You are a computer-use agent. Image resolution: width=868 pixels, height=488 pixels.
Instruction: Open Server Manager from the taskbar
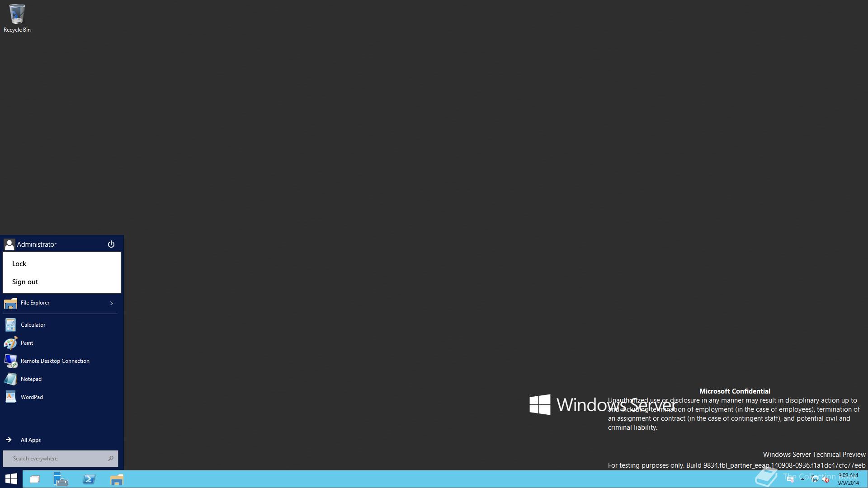(x=61, y=479)
